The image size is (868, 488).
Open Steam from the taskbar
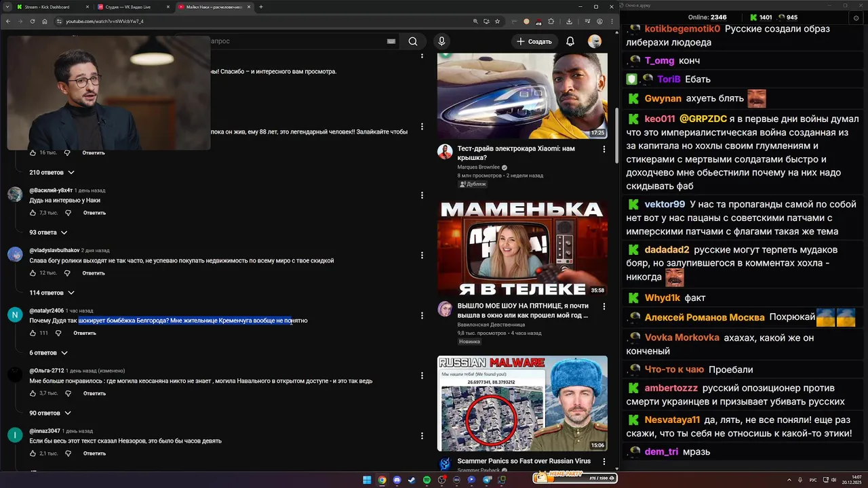click(412, 480)
